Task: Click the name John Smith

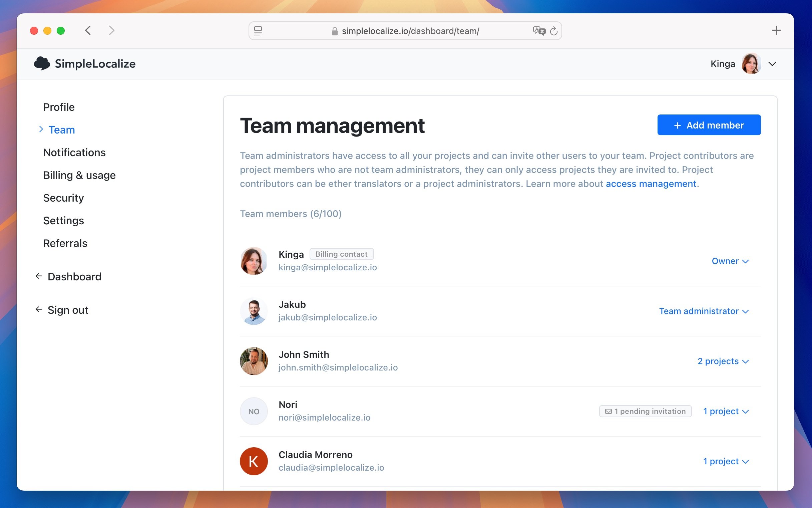Action: pos(304,354)
